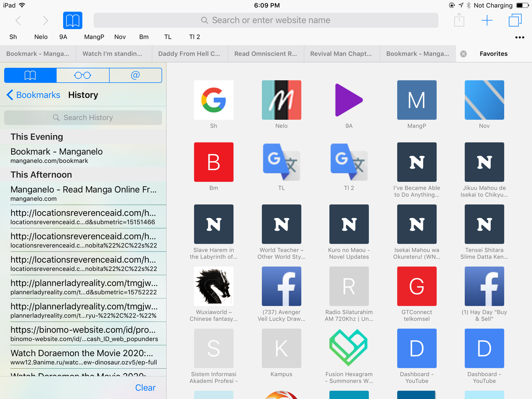Switch to first Bookmark - Manga tab

point(38,54)
